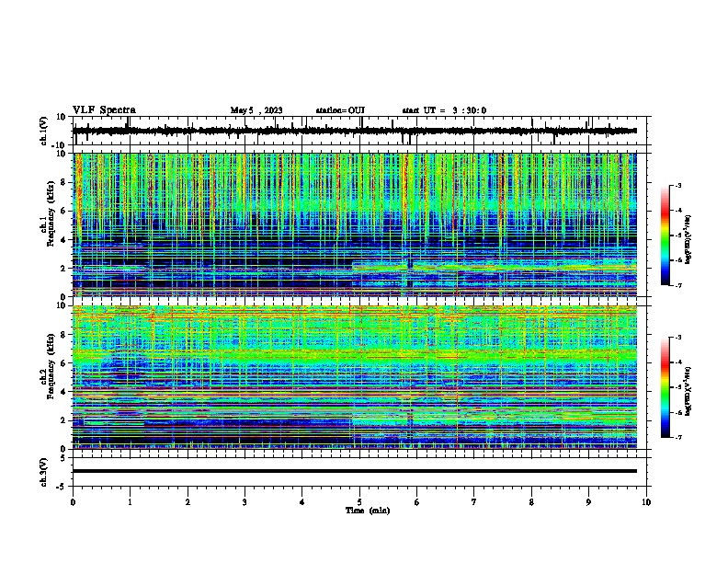The height and width of the screenshot is (563, 728).
Task: Click the "3" tick on the time axis
Action: (x=245, y=502)
